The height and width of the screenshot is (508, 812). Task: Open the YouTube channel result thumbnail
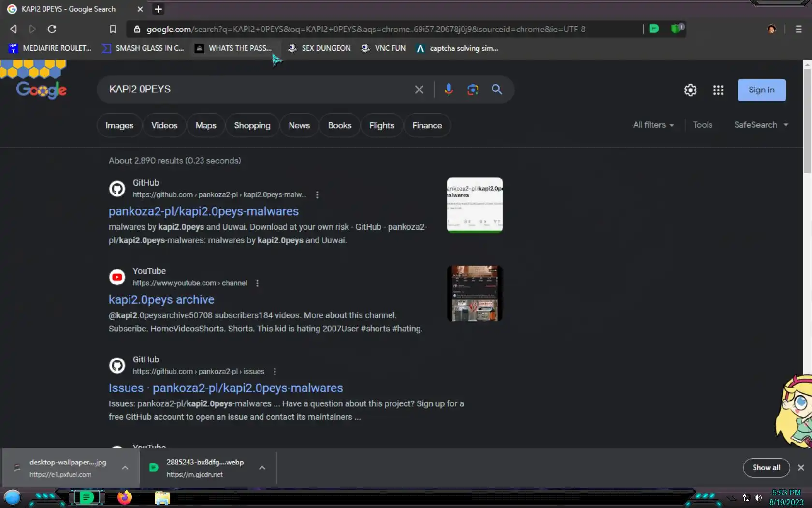point(475,294)
